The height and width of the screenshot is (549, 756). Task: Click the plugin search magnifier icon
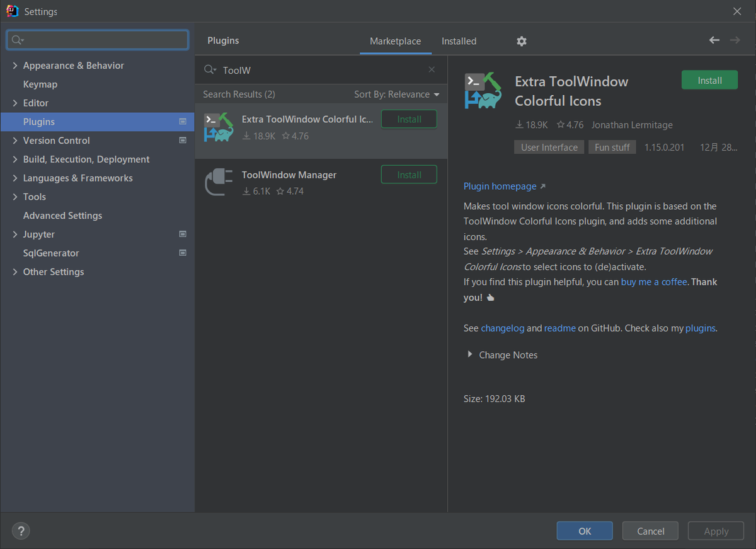[210, 70]
